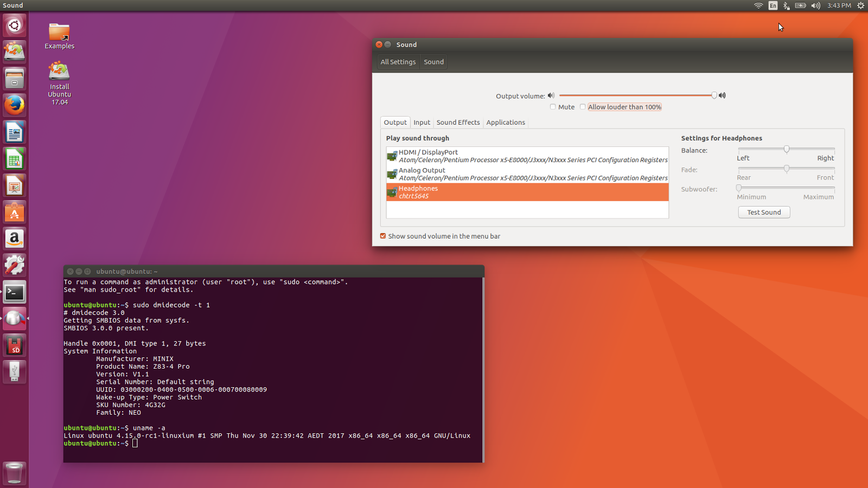The height and width of the screenshot is (488, 868).
Task: Click the 'Manufacturer: MINIX' line in terminal
Action: 135,359
